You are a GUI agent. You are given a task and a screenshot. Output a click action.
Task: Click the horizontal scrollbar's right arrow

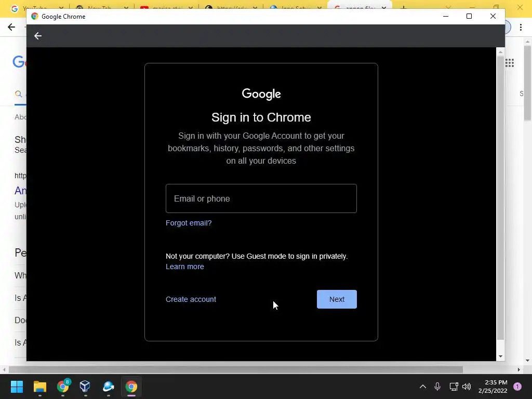pyautogui.click(x=519, y=369)
